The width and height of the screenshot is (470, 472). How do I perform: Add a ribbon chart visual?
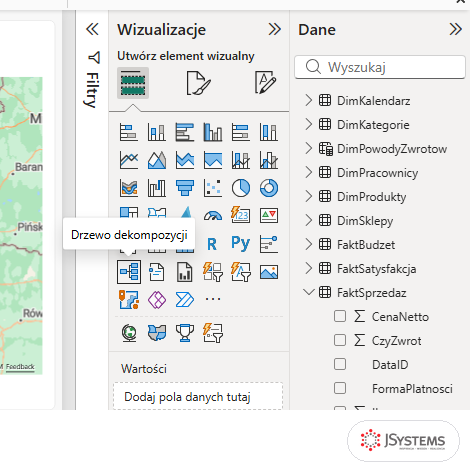129,188
